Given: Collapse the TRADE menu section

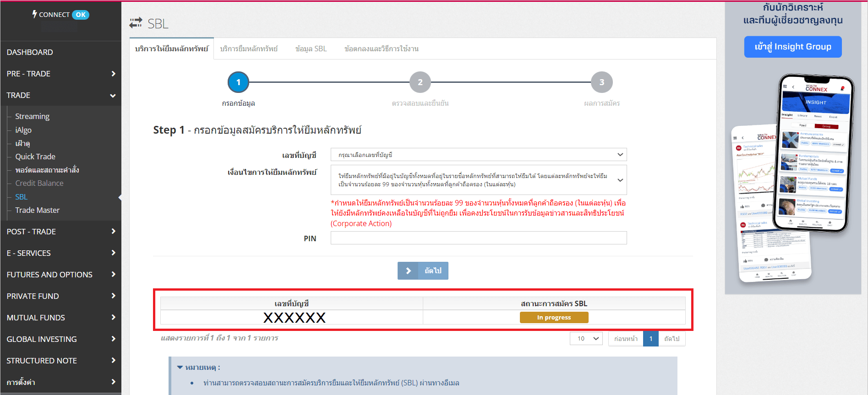Looking at the screenshot, I should (x=113, y=95).
